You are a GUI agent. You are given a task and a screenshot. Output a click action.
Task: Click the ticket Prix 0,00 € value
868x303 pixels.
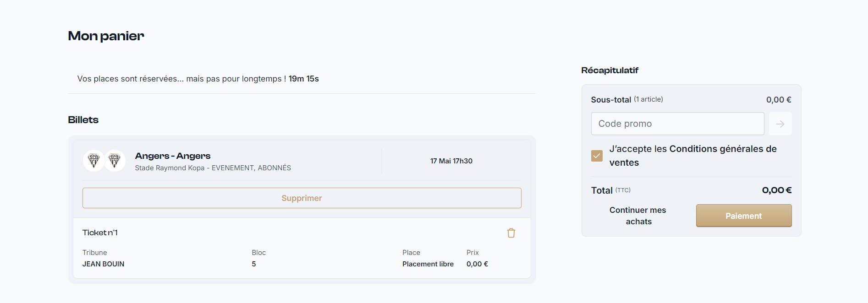(477, 264)
